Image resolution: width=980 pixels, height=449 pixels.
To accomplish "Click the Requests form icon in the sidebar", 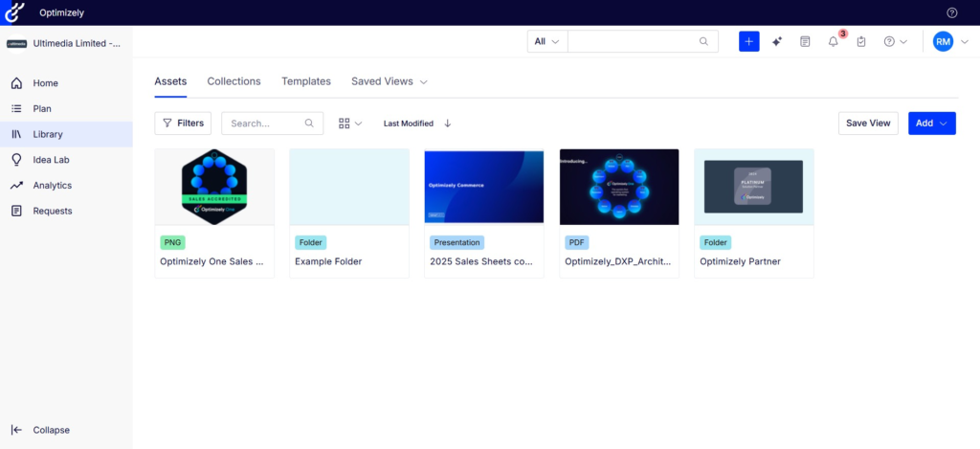I will coord(17,212).
